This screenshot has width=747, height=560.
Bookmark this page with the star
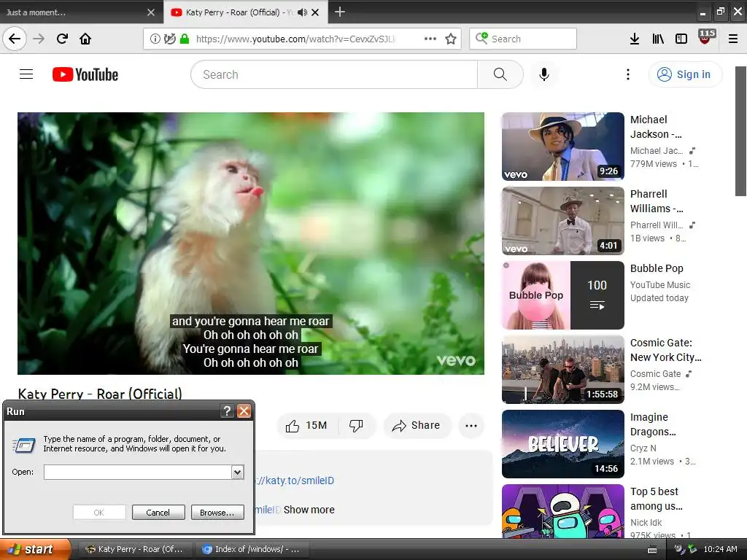[x=451, y=39]
